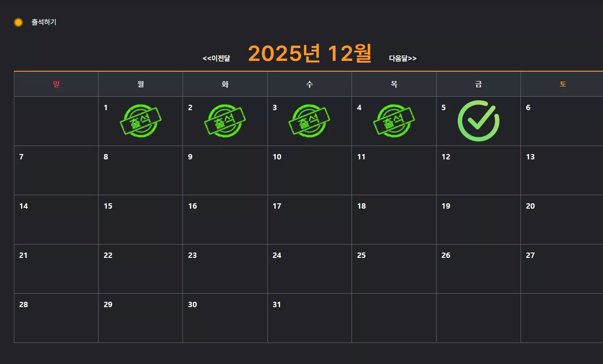The height and width of the screenshot is (364, 603).
Task: Select the 토 (Saturday) column header
Action: (562, 84)
